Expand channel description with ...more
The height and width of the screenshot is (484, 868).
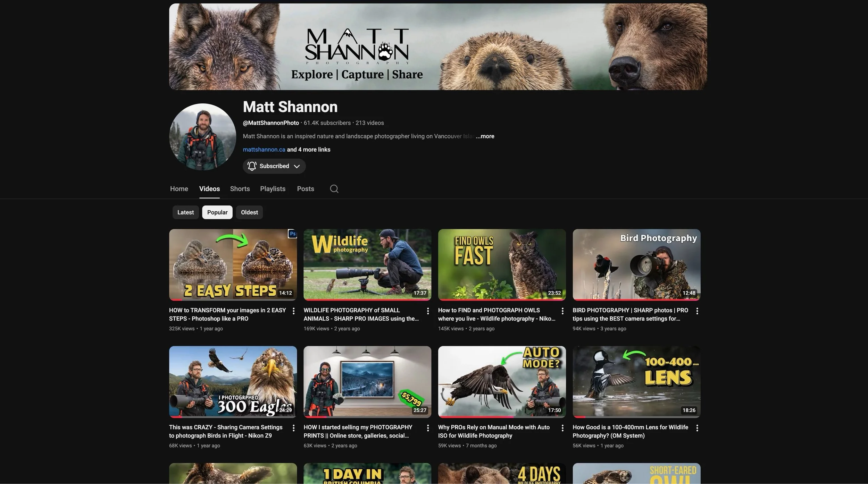485,136
